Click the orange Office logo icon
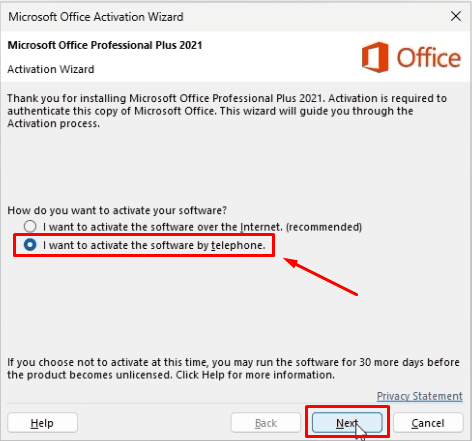 pyautogui.click(x=375, y=57)
